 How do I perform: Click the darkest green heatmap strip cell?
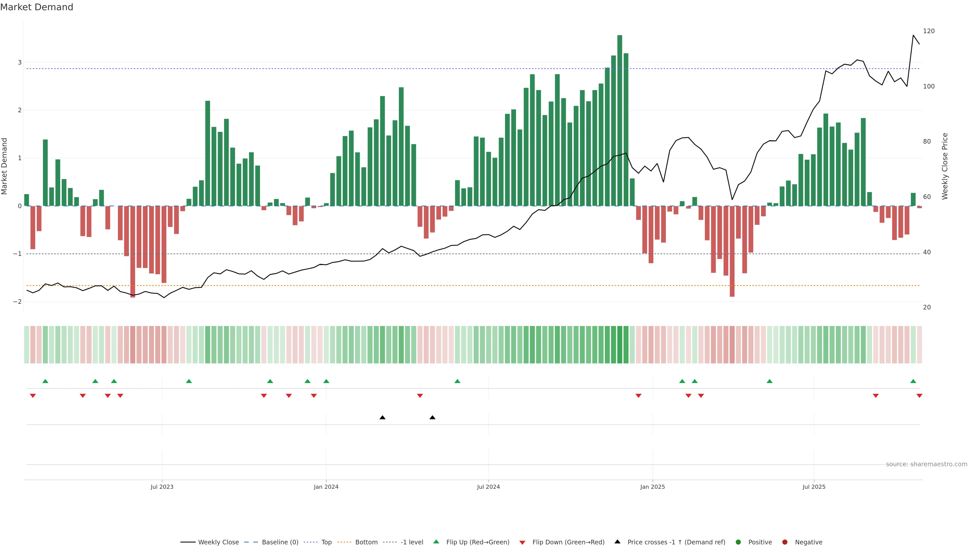[x=620, y=345]
